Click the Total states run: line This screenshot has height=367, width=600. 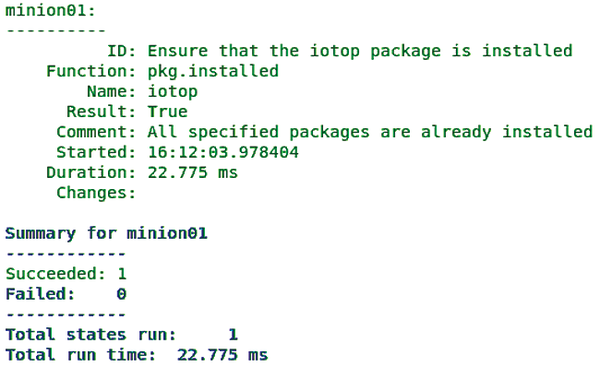pos(122,335)
